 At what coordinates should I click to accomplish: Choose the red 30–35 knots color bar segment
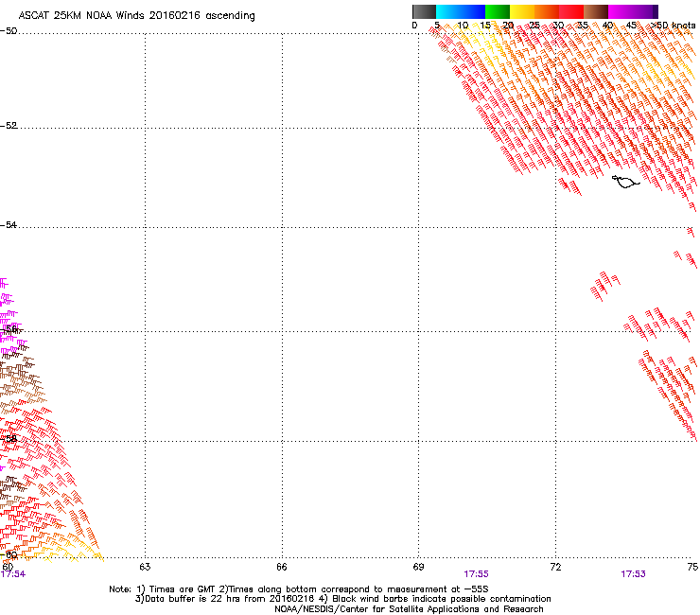point(571,11)
